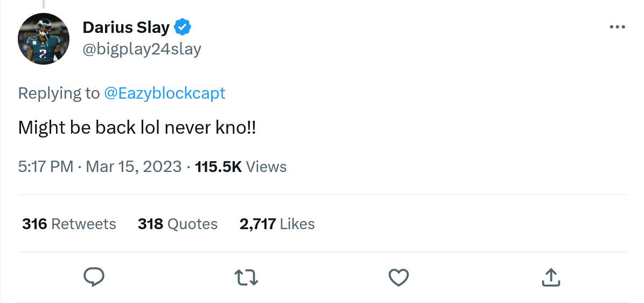Open the @bigplay24slay handle
Viewport: 644px width, 303px height.
142,49
